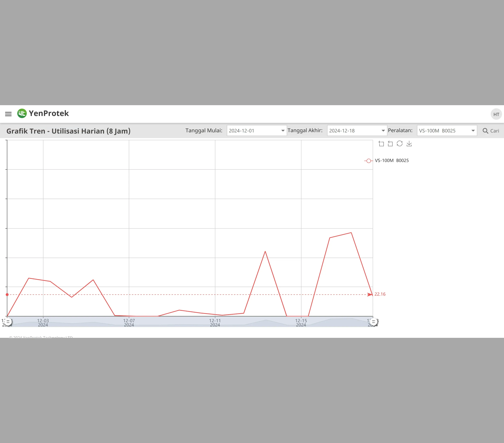The height and width of the screenshot is (443, 504).
Task: Toggle VS-100M B0025 legend series
Action: click(x=386, y=161)
